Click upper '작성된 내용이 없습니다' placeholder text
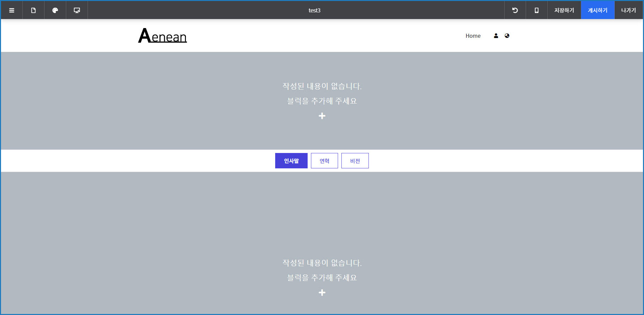This screenshot has width=644, height=315. pos(322,86)
